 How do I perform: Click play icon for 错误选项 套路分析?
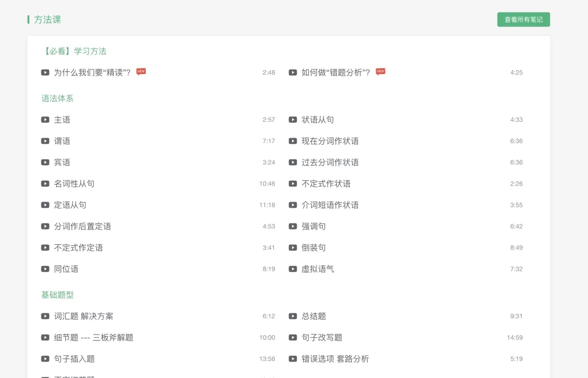[x=292, y=359]
